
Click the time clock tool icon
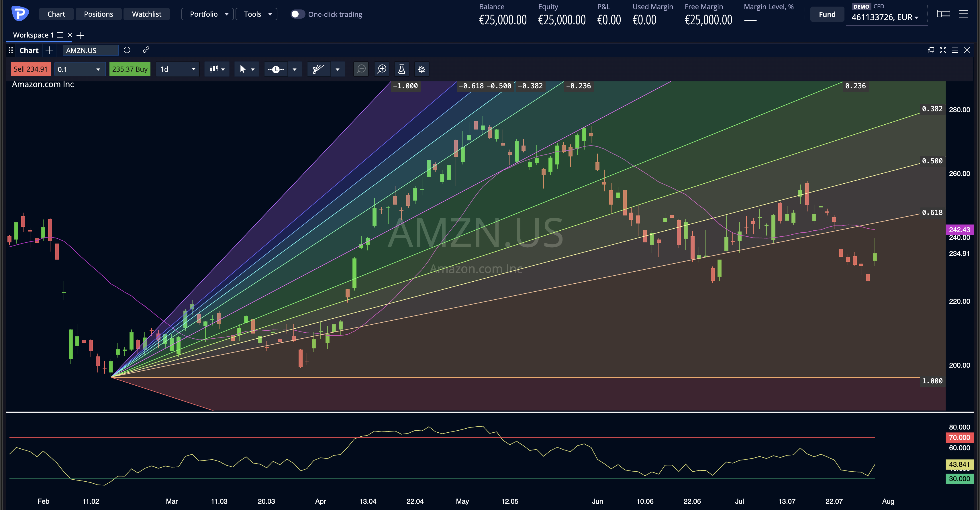tap(276, 69)
